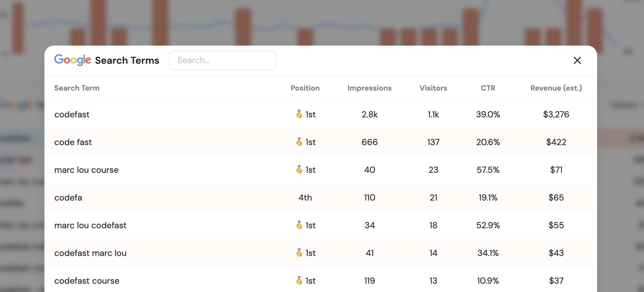This screenshot has height=292, width=644.
Task: Sort by Revenue (est.) column
Action: point(556,88)
